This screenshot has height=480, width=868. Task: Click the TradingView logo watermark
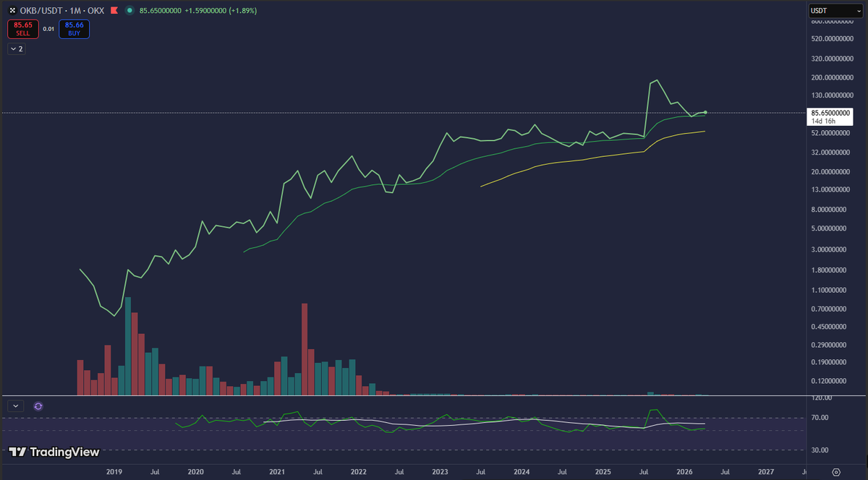pos(54,451)
